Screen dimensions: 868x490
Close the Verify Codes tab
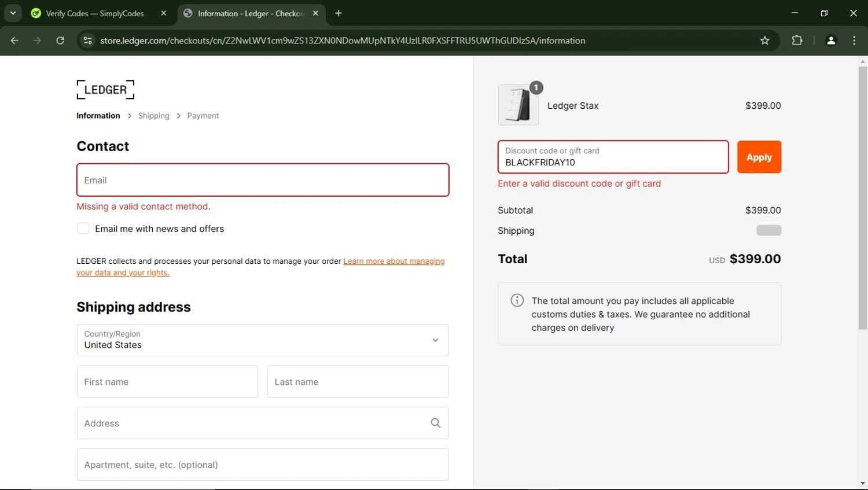coord(164,13)
